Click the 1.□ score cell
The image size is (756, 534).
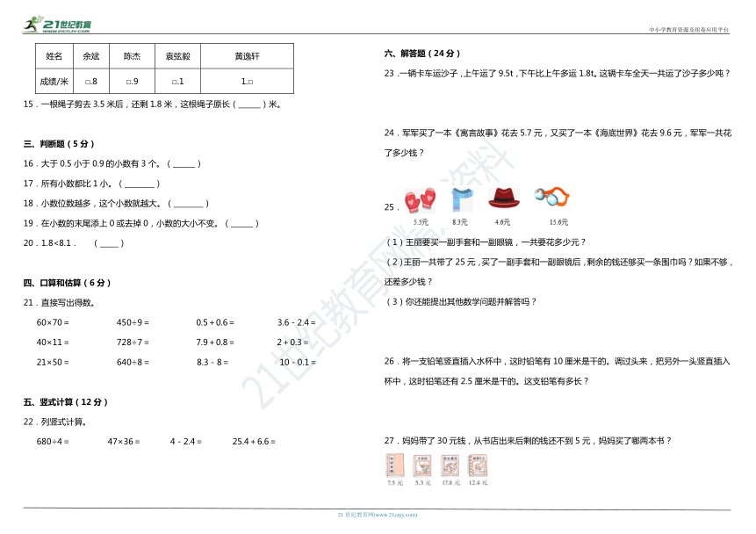pyautogui.click(x=248, y=81)
